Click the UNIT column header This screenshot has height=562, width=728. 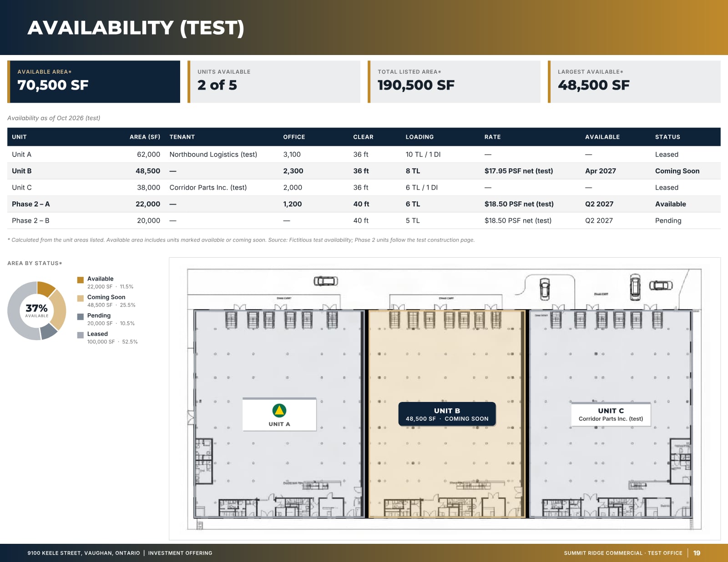19,137
